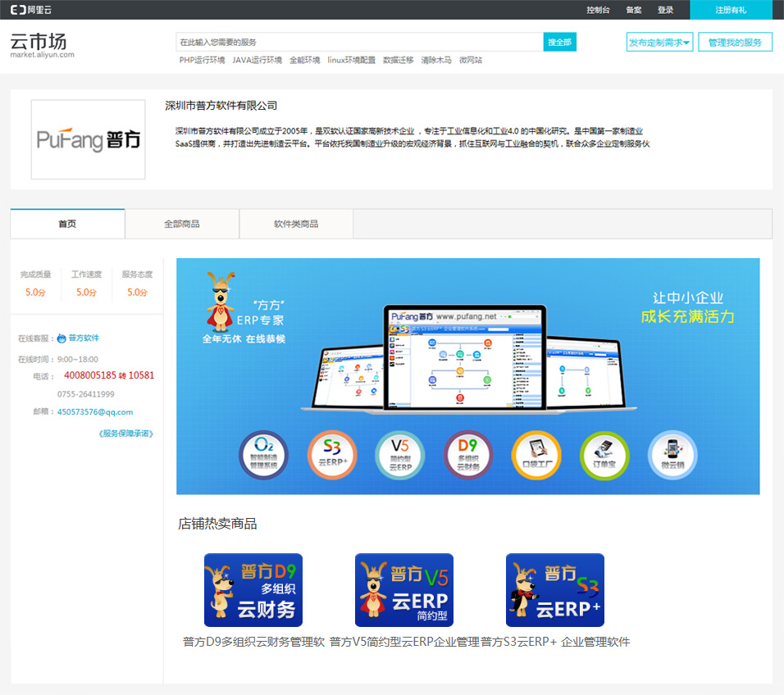Open the 普方D9 多组织云财务 product thumbnail
The width and height of the screenshot is (784, 695).
pyautogui.click(x=253, y=590)
